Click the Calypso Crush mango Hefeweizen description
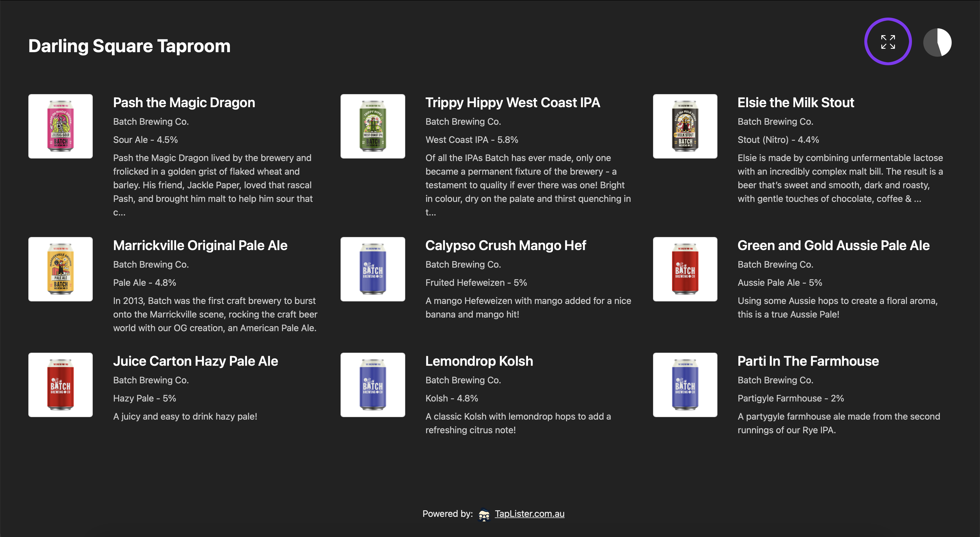Screen dimensions: 980x537 pyautogui.click(x=528, y=308)
